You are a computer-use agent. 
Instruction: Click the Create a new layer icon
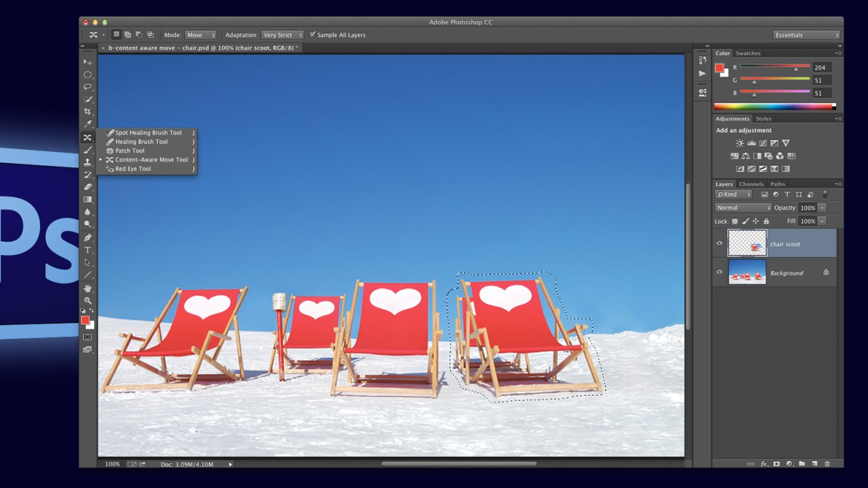click(x=815, y=464)
